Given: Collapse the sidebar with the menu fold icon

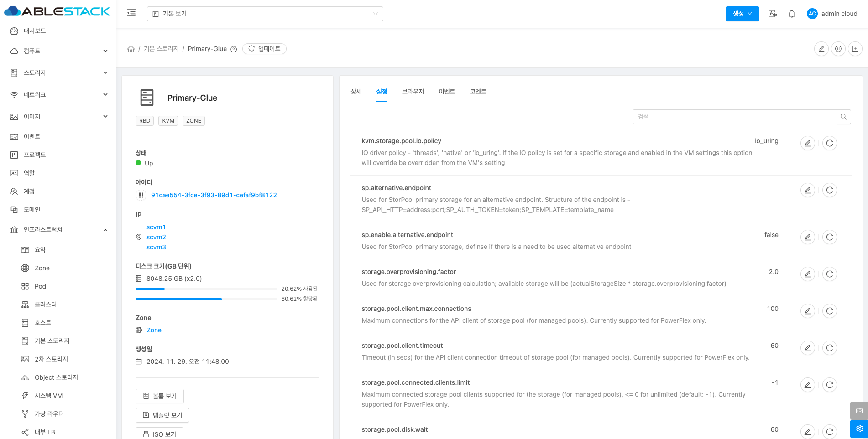Looking at the screenshot, I should pyautogui.click(x=131, y=13).
